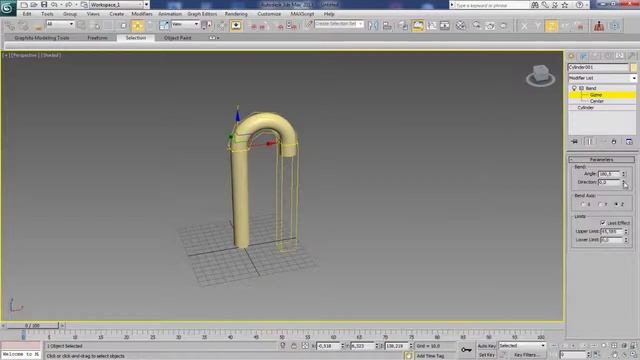The width and height of the screenshot is (640, 360).
Task: Open Render Setup icon
Action: [476, 26]
